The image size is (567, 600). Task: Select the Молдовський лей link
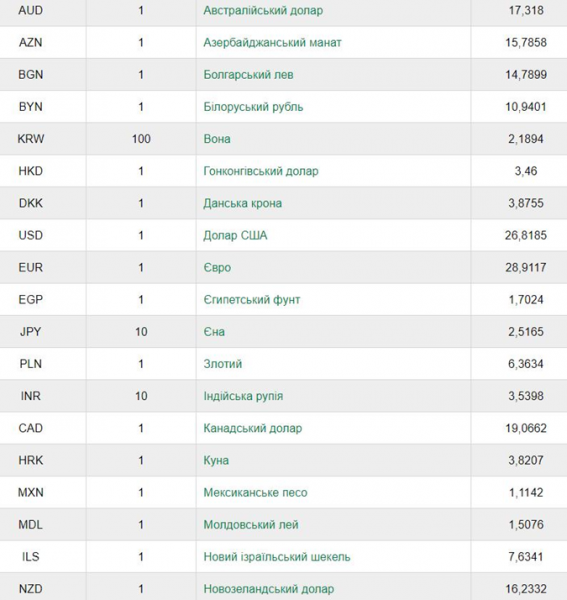point(251,525)
